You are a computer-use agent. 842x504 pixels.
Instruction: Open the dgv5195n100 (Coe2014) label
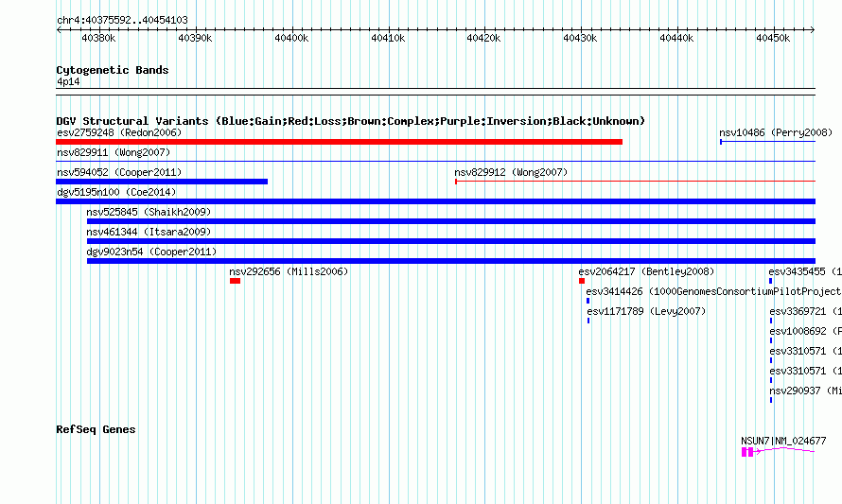coord(116,192)
